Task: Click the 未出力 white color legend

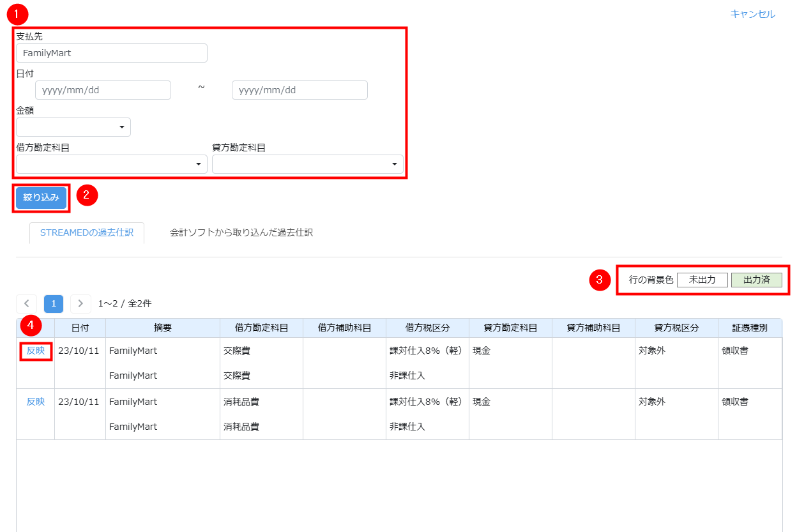Action: tap(702, 280)
